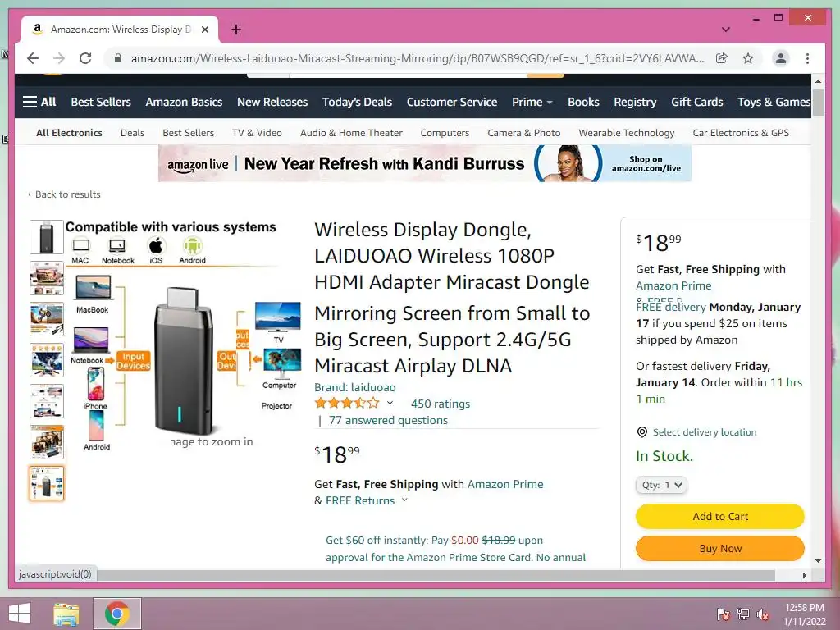Reload the Amazon page
840x630 pixels.
click(85, 58)
